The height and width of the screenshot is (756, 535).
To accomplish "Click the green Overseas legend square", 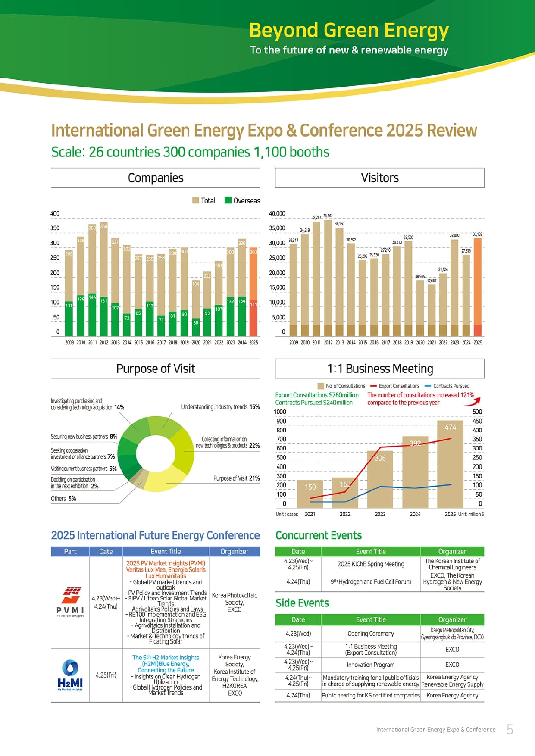I will click(x=228, y=200).
